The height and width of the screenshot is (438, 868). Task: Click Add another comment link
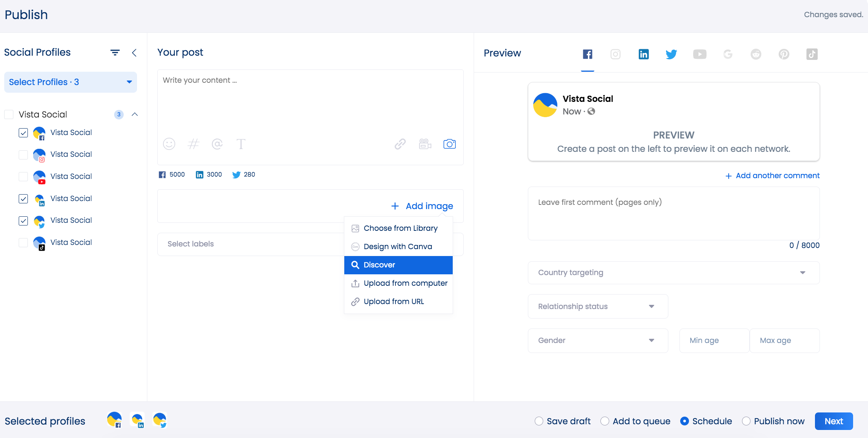(x=772, y=176)
